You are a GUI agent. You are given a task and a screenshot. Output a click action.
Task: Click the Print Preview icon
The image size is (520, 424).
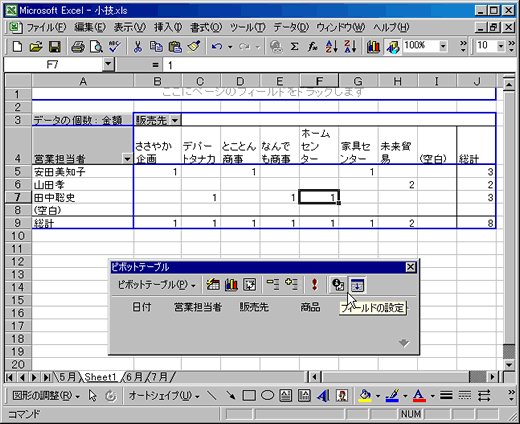click(96, 47)
